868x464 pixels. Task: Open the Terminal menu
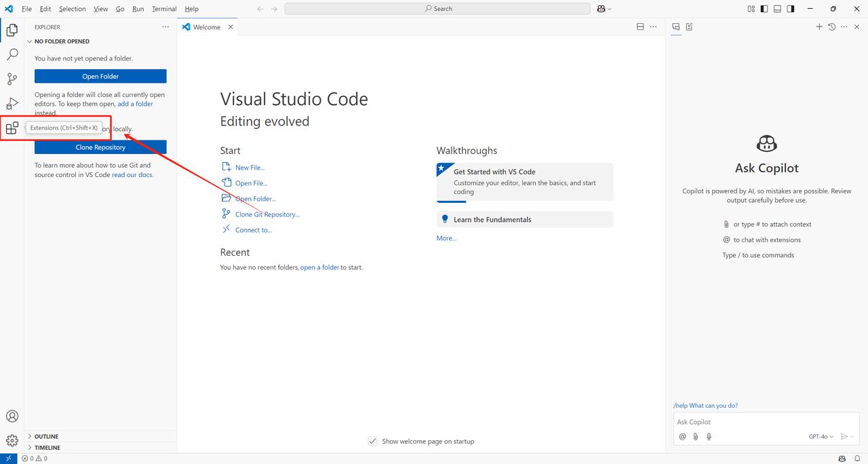(164, 9)
